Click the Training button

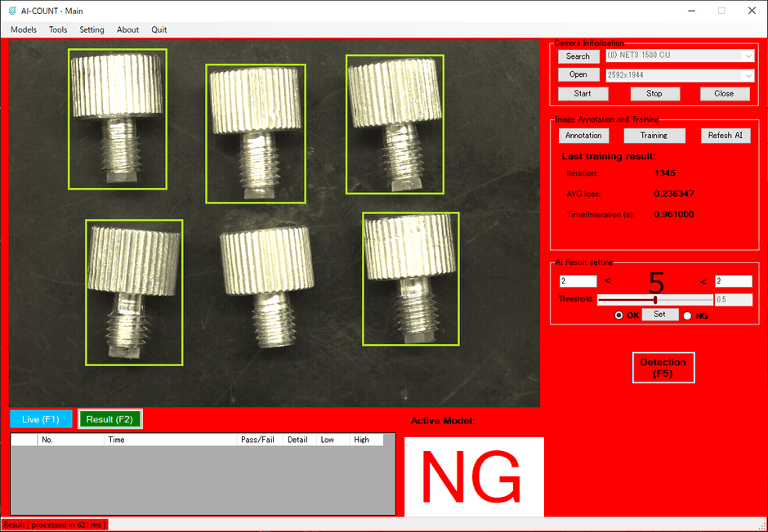[x=654, y=136]
